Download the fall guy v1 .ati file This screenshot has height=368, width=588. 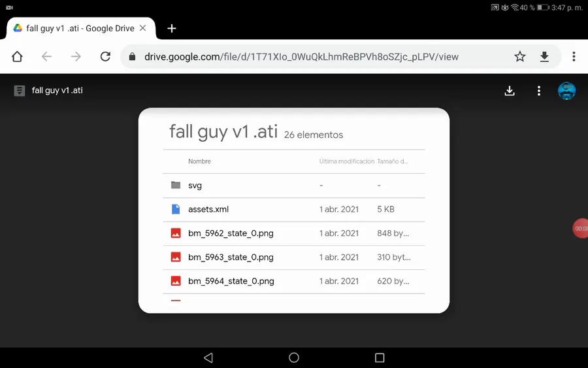(510, 91)
